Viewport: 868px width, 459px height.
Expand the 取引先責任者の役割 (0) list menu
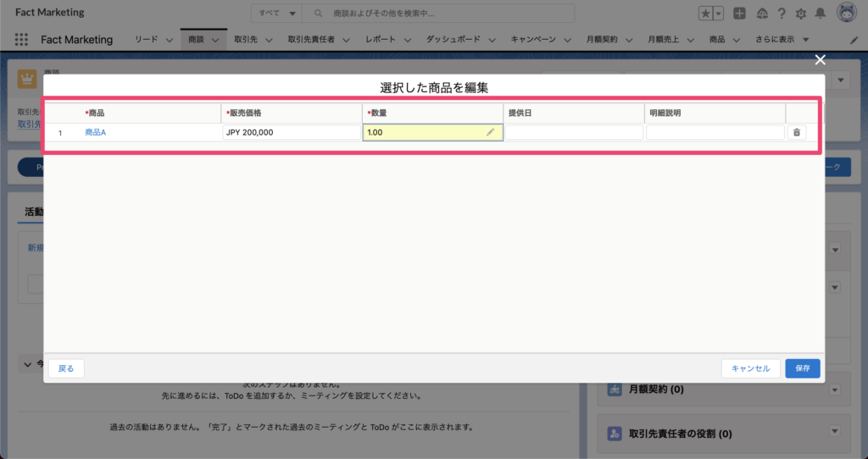835,431
